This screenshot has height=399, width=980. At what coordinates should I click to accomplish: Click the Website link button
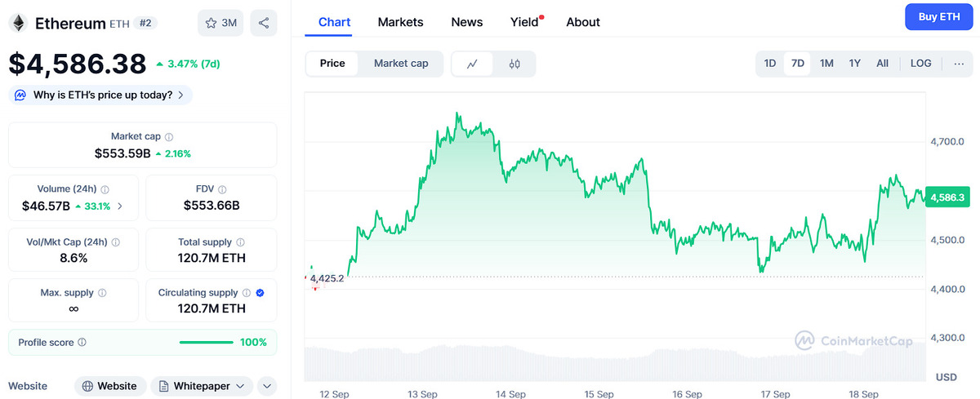click(110, 386)
